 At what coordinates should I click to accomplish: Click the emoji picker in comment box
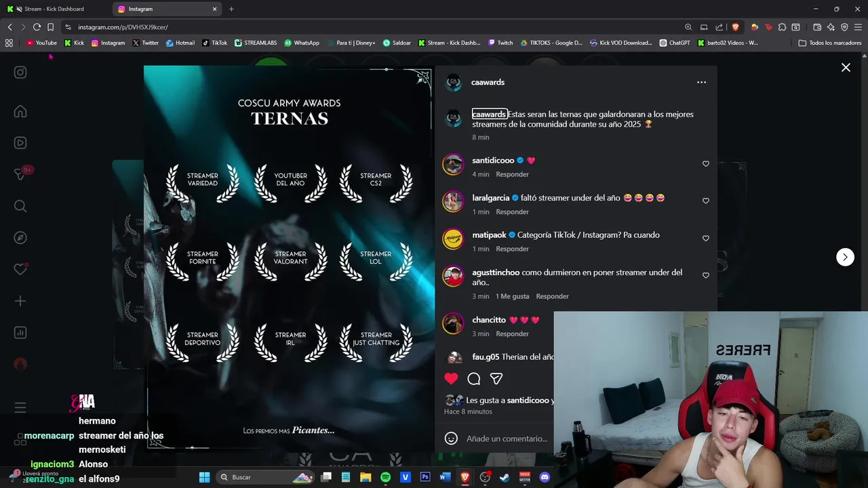pos(451,439)
